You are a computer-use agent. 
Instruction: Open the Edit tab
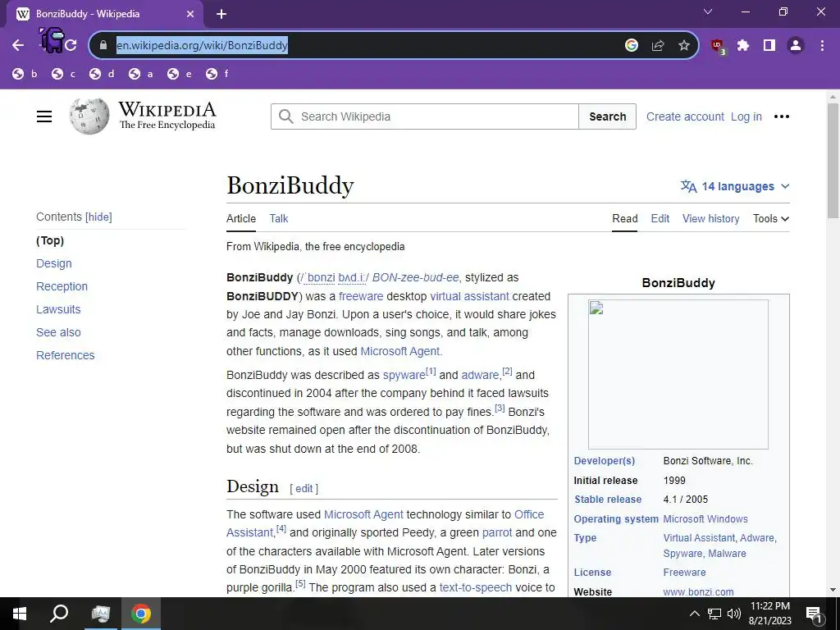660,218
